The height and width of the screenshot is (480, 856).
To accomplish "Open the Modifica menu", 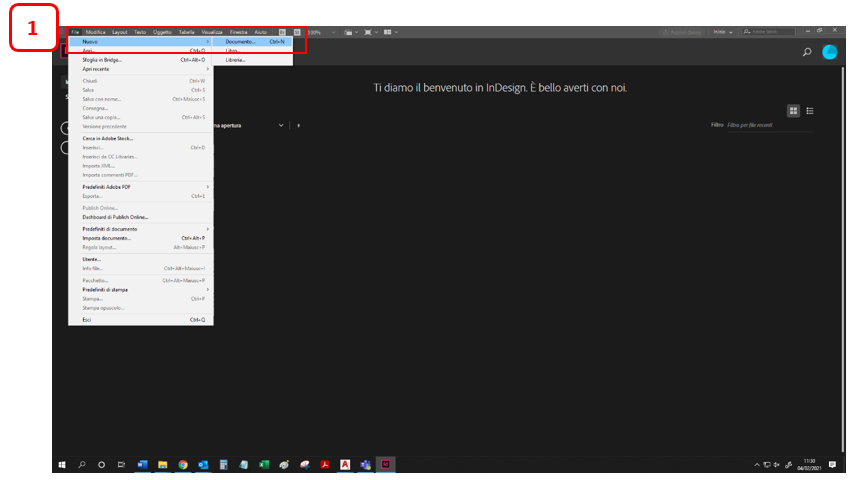I will point(96,32).
